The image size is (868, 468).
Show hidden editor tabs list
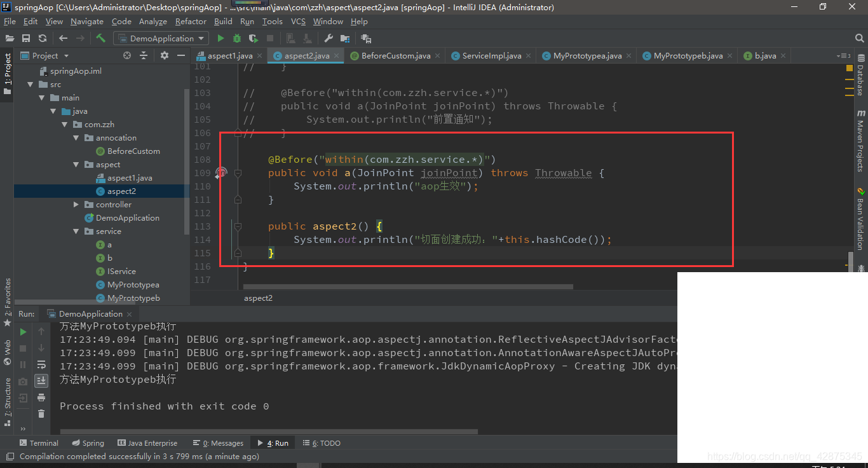843,56
